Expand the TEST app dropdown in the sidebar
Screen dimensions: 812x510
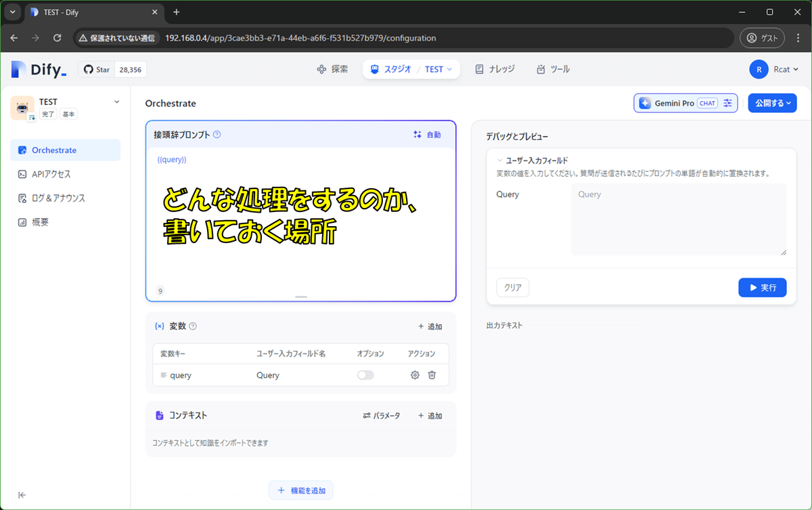coord(116,101)
